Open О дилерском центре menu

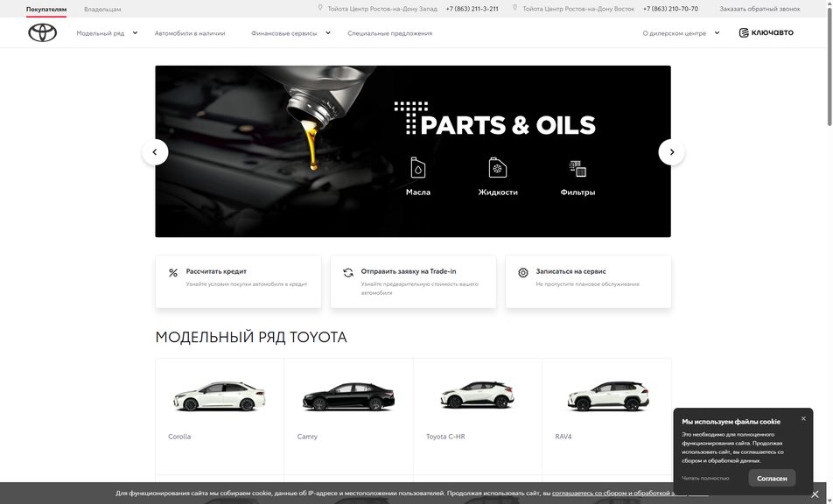(x=674, y=33)
